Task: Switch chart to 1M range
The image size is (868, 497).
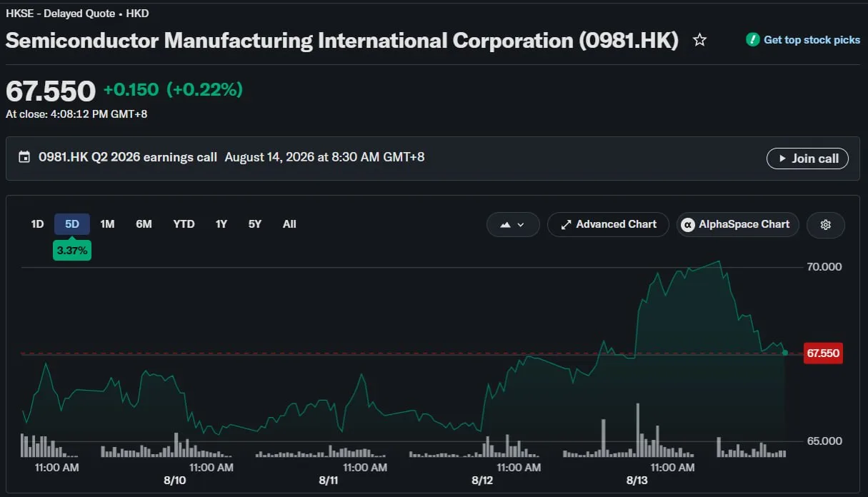Action: [107, 224]
